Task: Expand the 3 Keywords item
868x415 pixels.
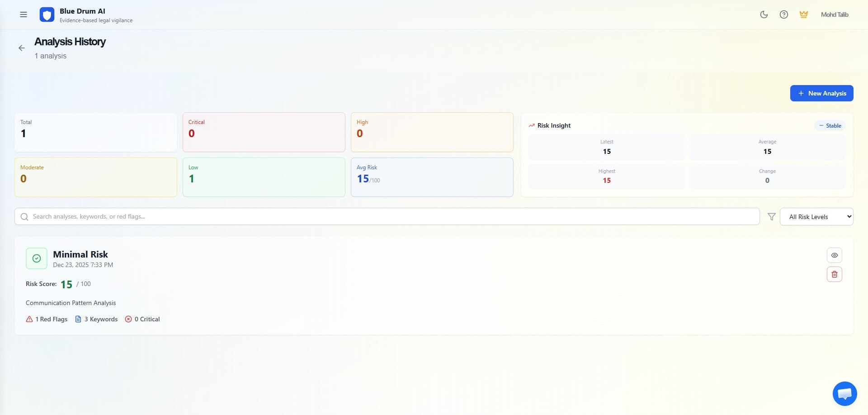Action: [96, 319]
